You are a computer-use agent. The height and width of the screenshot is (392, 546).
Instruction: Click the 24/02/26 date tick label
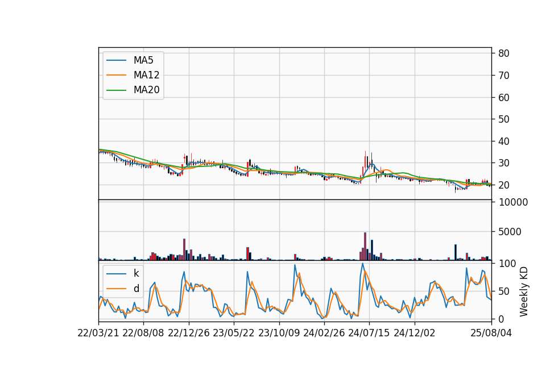pos(324,333)
